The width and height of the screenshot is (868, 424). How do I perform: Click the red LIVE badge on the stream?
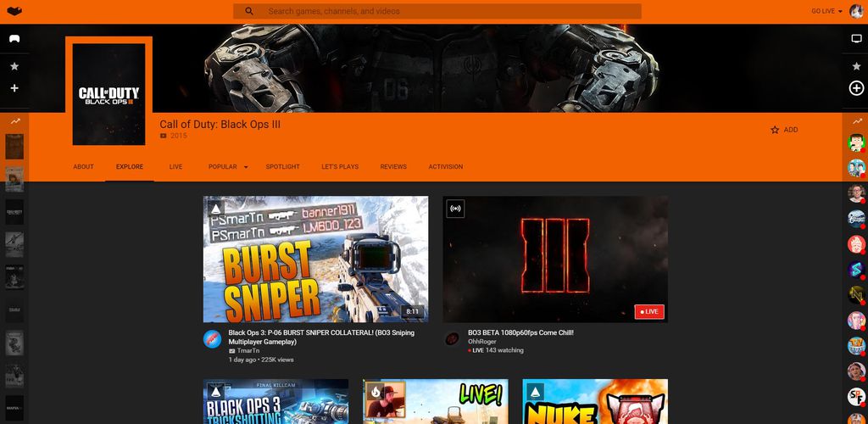tap(649, 311)
